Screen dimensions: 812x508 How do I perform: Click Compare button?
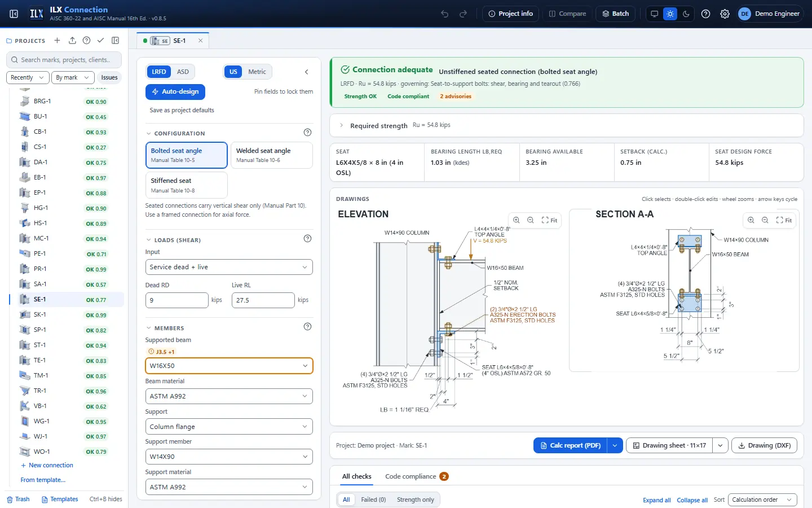click(x=567, y=14)
